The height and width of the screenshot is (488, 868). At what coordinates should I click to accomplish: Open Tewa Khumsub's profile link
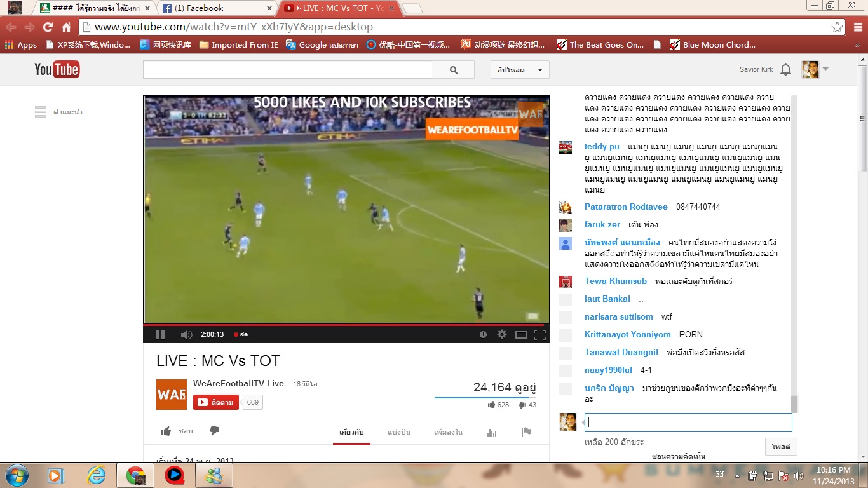[616, 281]
